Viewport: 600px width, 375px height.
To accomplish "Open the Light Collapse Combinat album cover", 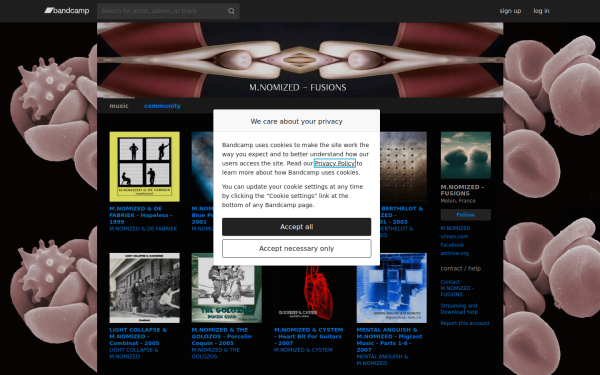I will [144, 288].
